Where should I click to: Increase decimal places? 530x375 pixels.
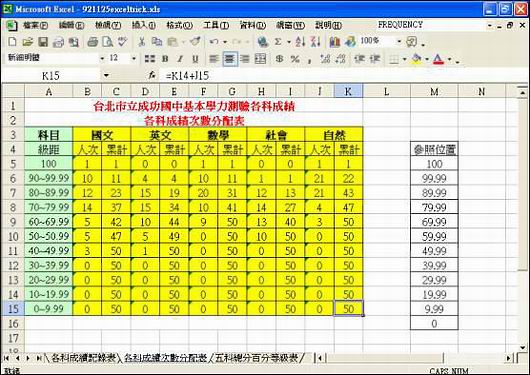[325, 59]
